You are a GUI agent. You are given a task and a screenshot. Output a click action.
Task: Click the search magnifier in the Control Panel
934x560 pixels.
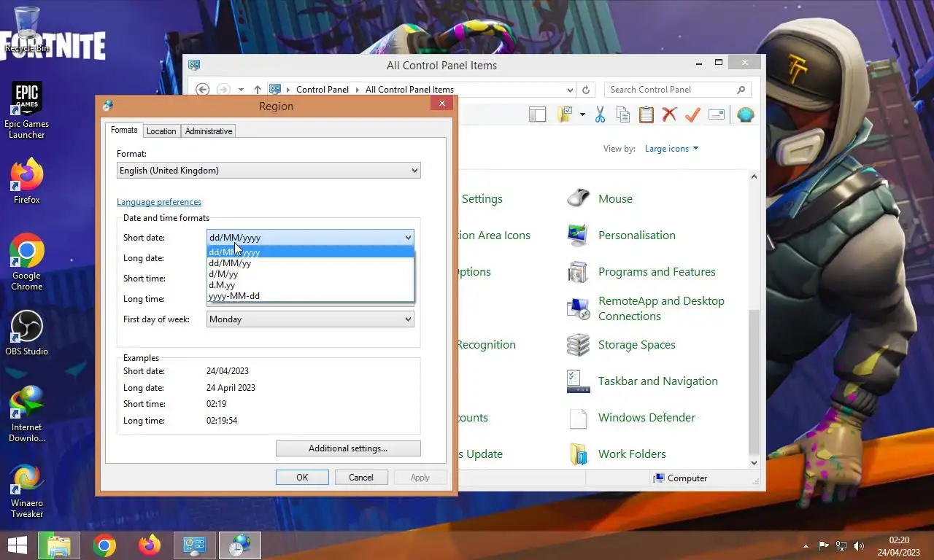(x=741, y=90)
